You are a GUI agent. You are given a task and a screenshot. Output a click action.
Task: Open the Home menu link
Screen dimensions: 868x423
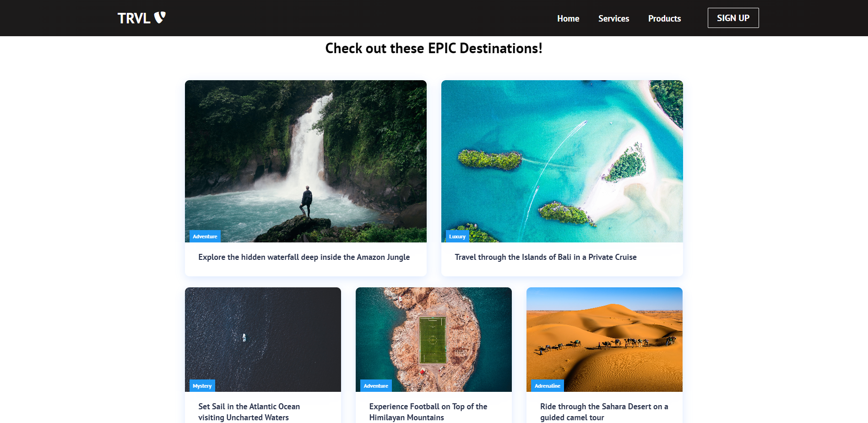tap(568, 18)
